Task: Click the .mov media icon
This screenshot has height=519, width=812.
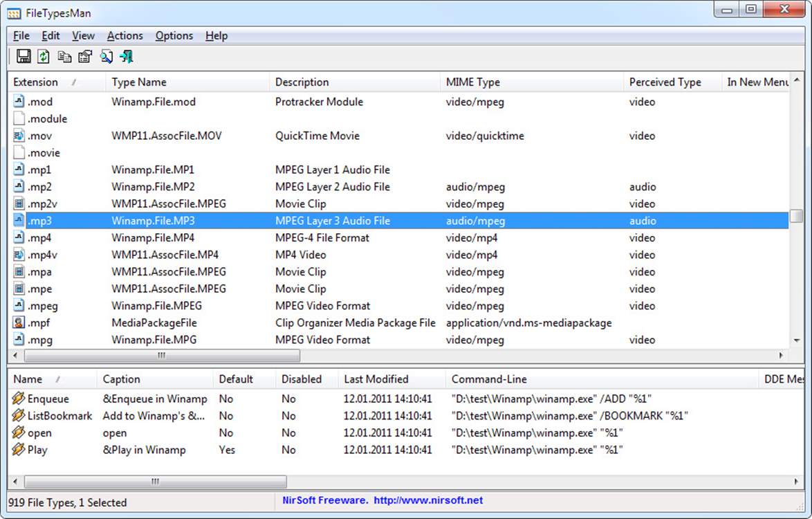Action: click(x=19, y=135)
